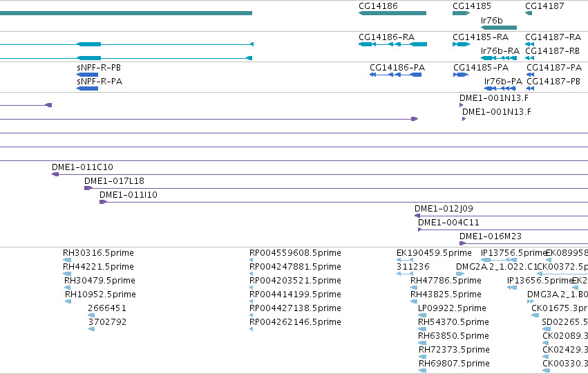The height and width of the screenshot is (374, 588).
Task: Click the DME1-017L18 clone arrow
Action: 88,188
